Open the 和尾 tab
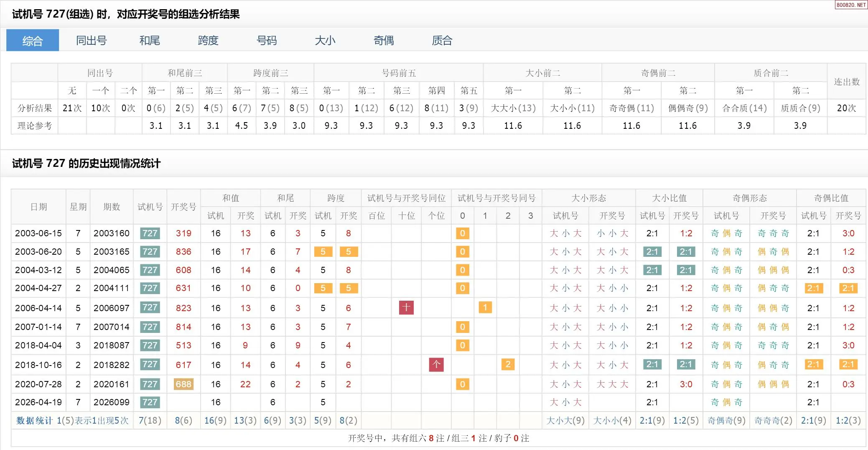Viewport: 868px width, 450px height. tap(150, 41)
